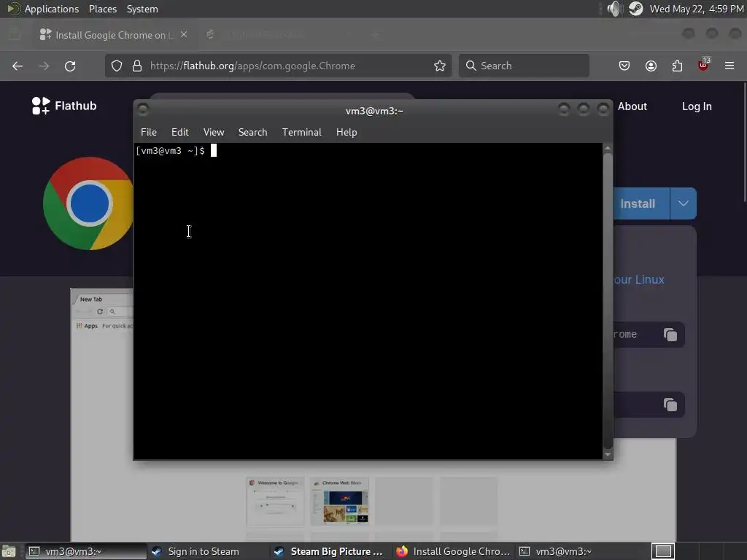
Task: Click the terminal prompt line
Action: click(x=176, y=151)
